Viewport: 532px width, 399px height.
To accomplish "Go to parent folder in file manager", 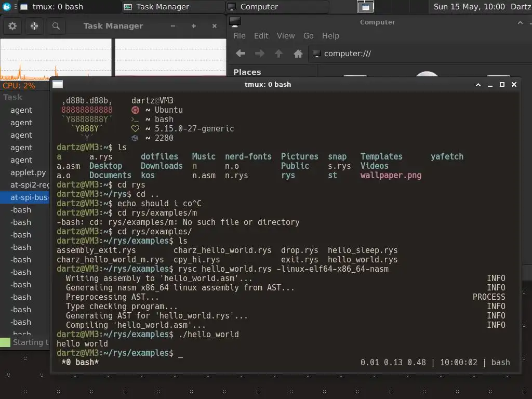I will click(278, 54).
